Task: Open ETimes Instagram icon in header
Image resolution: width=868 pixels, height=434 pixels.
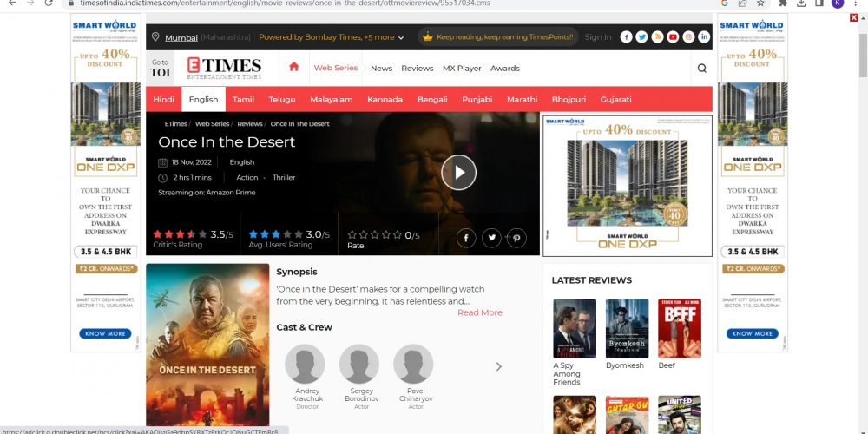Action: (x=688, y=37)
